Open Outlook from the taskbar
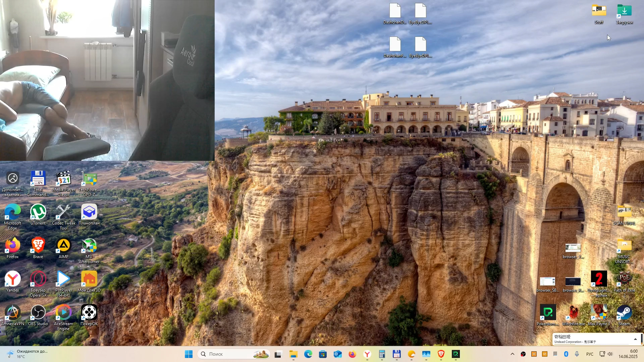 pyautogui.click(x=338, y=354)
